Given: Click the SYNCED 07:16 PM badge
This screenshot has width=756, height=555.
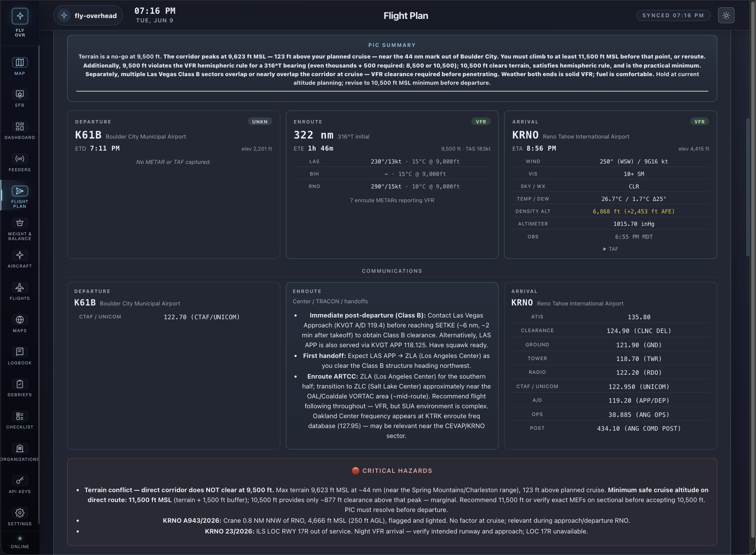Looking at the screenshot, I should coord(673,15).
